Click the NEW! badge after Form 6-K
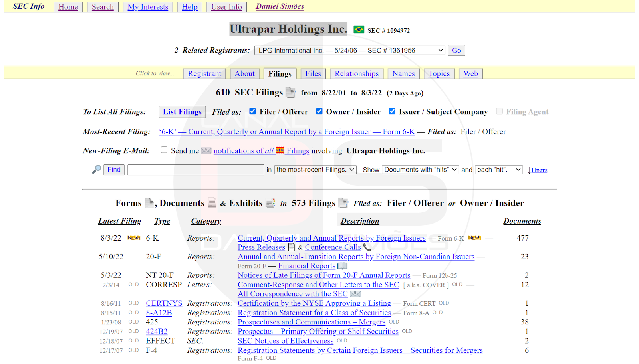This screenshot has width=639, height=364. [x=474, y=238]
